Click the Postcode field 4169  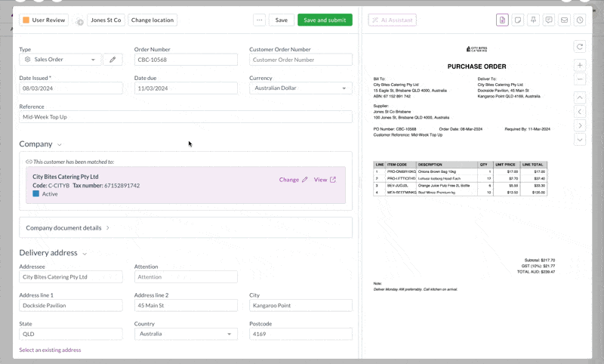click(300, 334)
